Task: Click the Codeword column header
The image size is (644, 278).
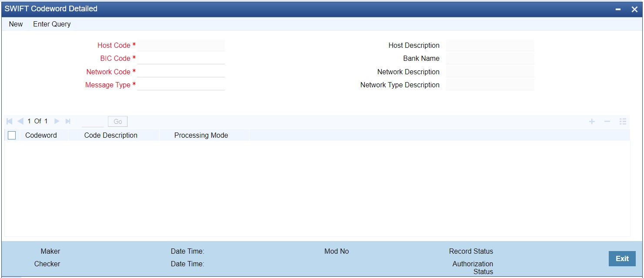Action: (41, 136)
